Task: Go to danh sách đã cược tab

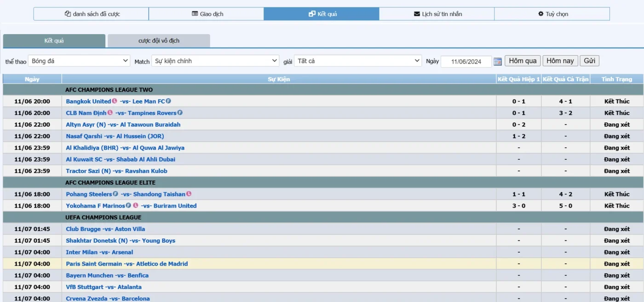Action: [x=91, y=14]
